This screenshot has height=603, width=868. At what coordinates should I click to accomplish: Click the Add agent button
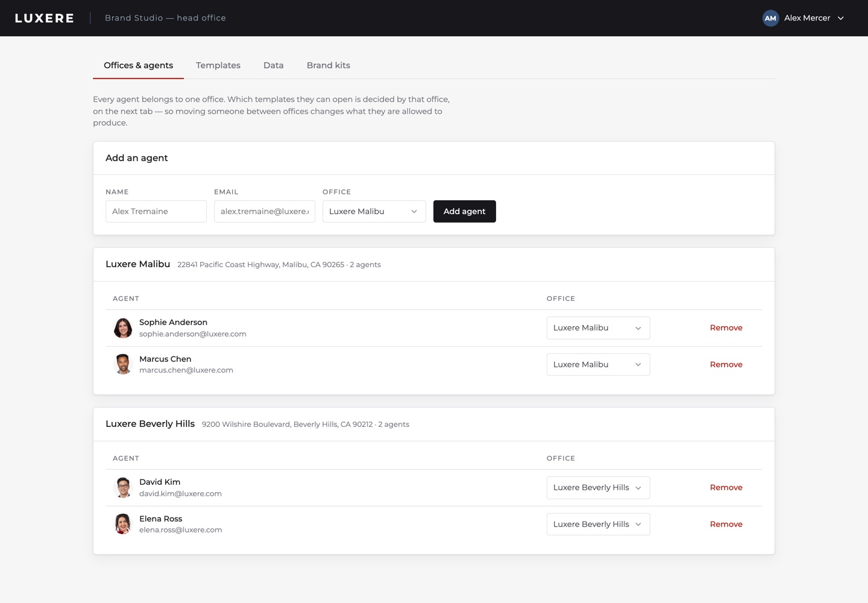click(x=465, y=212)
